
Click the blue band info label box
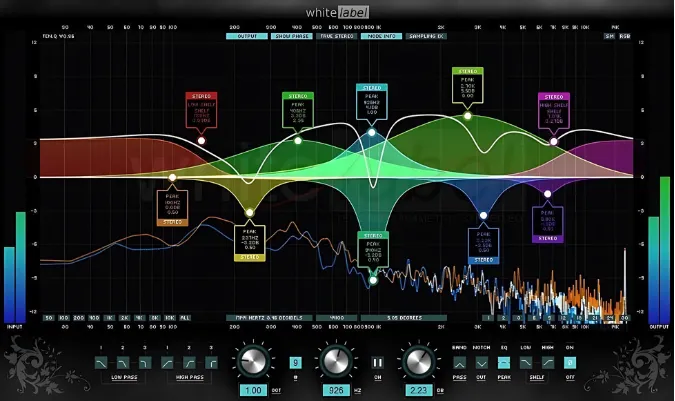point(483,246)
